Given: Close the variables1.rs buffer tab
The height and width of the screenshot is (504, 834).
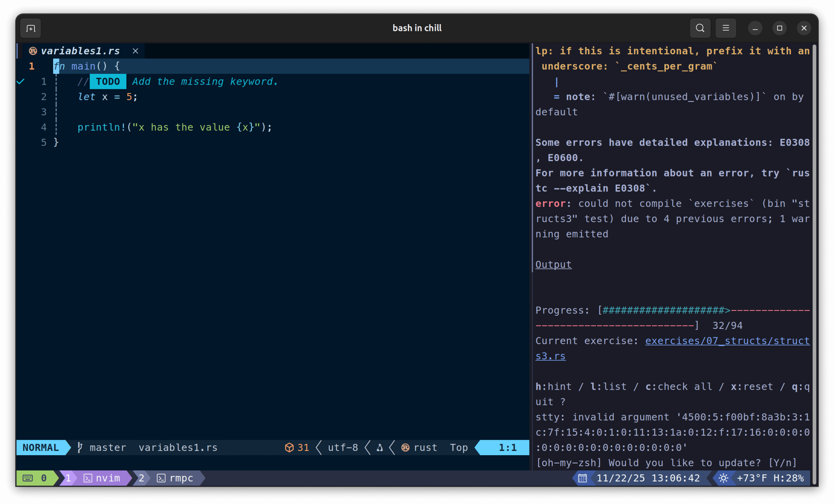Looking at the screenshot, I should (x=136, y=51).
